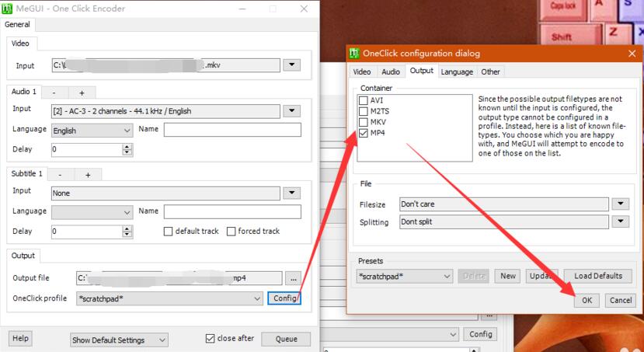The image size is (644, 352).
Task: Click the OneClick configuration dialog title icon
Action: (353, 54)
